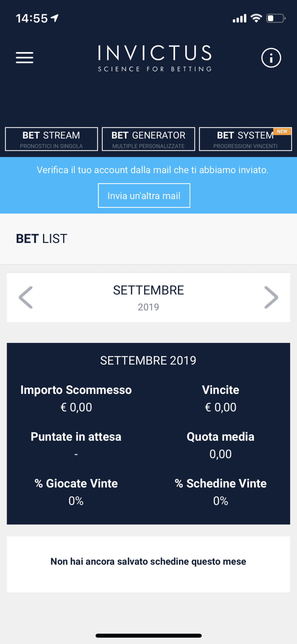Open the hamburger menu
The height and width of the screenshot is (644, 297).
(x=24, y=57)
